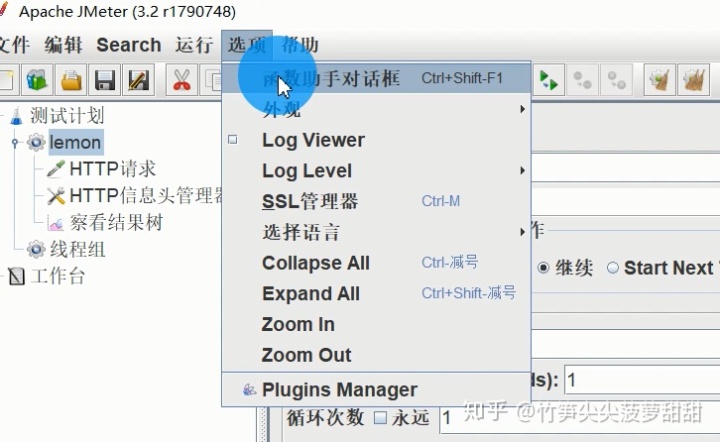Click the Save floppy disk toolbar icon
This screenshot has height=442, width=720.
point(105,80)
